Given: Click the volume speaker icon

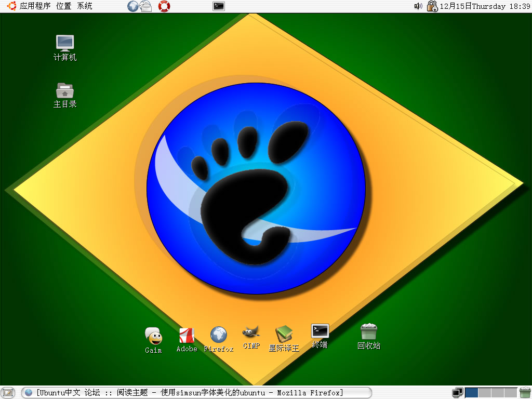Looking at the screenshot, I should (x=418, y=6).
